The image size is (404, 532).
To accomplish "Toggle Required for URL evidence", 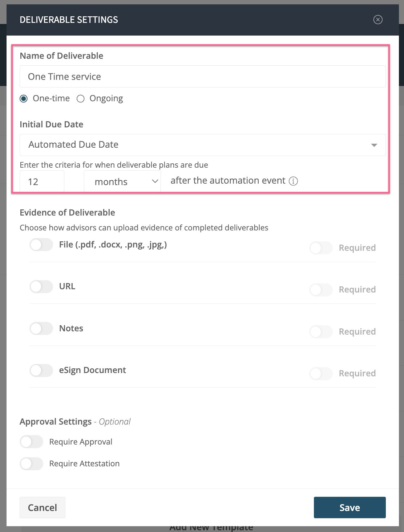I will 321,290.
